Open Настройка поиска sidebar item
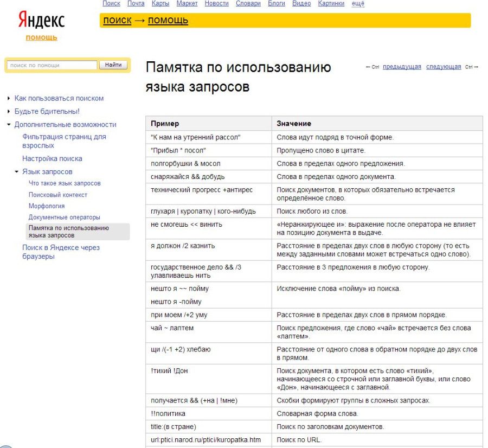The width and height of the screenshot is (488, 448). coord(52,158)
